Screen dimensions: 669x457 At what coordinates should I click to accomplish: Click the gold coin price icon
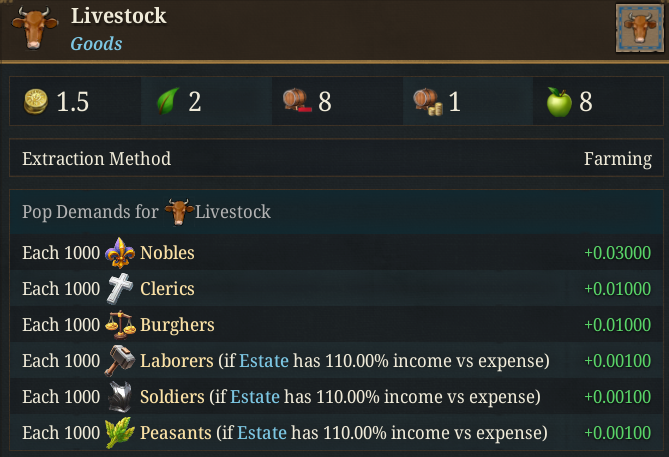38,102
